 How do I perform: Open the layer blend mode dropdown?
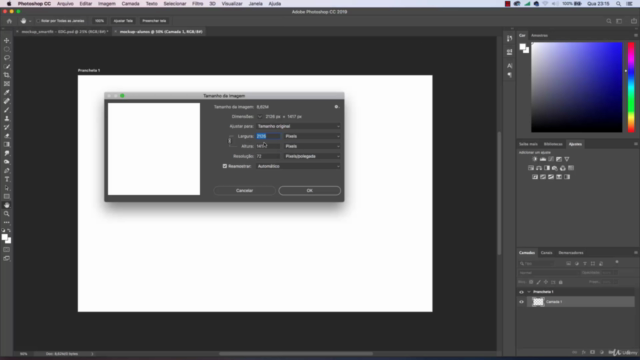549,273
